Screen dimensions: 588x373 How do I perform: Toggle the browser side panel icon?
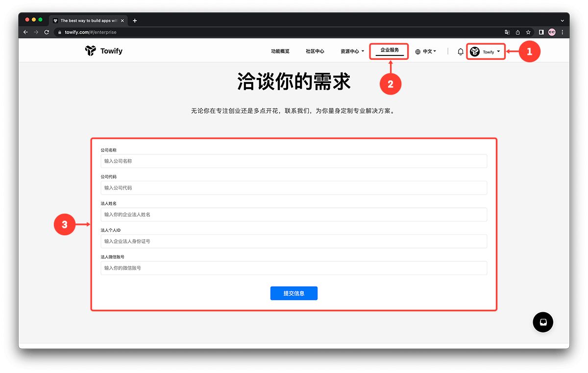point(541,32)
